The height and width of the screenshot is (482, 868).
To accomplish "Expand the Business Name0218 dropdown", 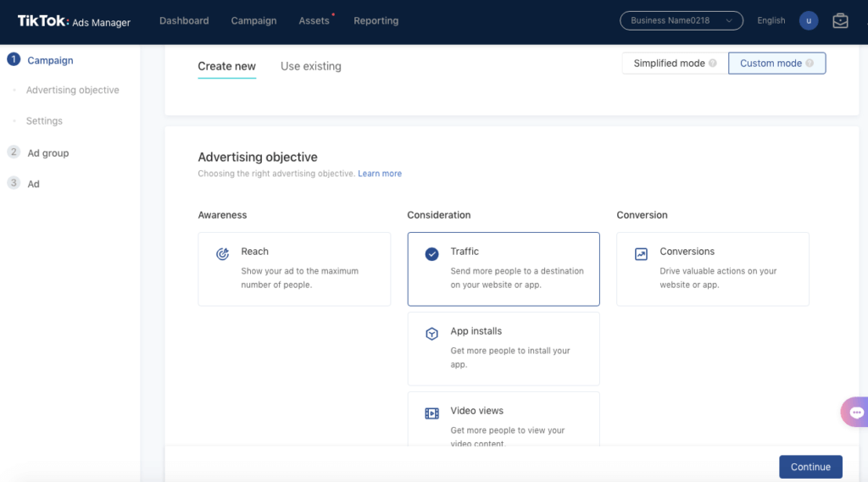I will (x=682, y=21).
